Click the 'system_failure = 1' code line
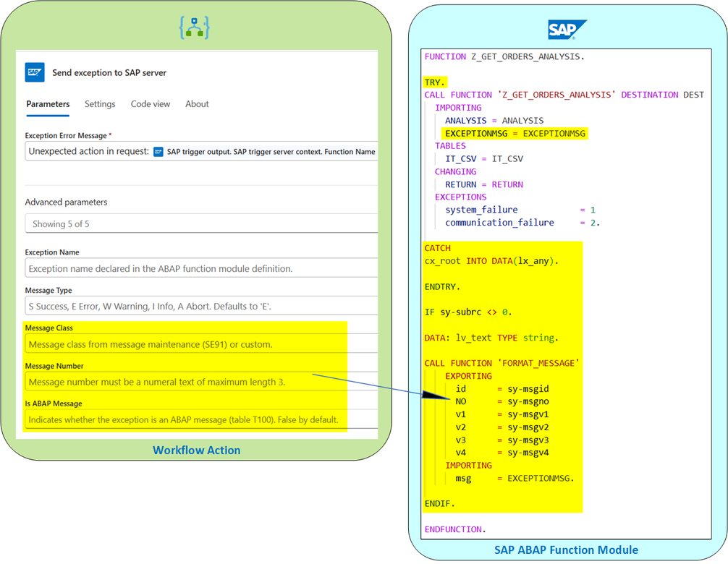The height and width of the screenshot is (564, 728). pyautogui.click(x=520, y=210)
